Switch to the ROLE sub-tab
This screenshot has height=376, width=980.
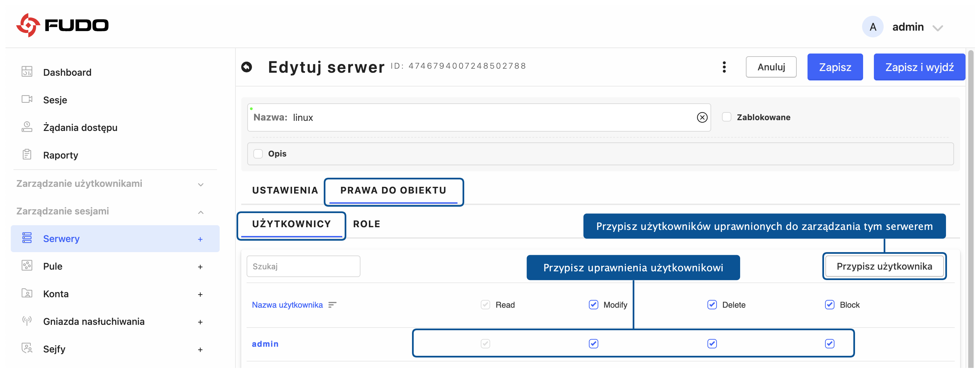(x=366, y=224)
